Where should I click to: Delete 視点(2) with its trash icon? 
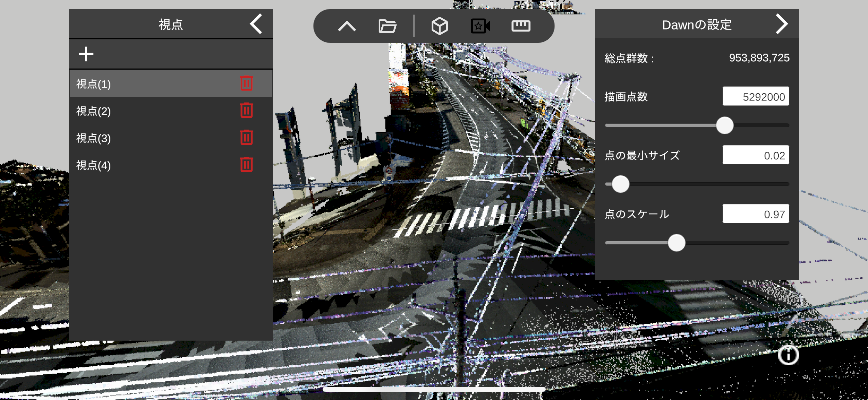[247, 110]
